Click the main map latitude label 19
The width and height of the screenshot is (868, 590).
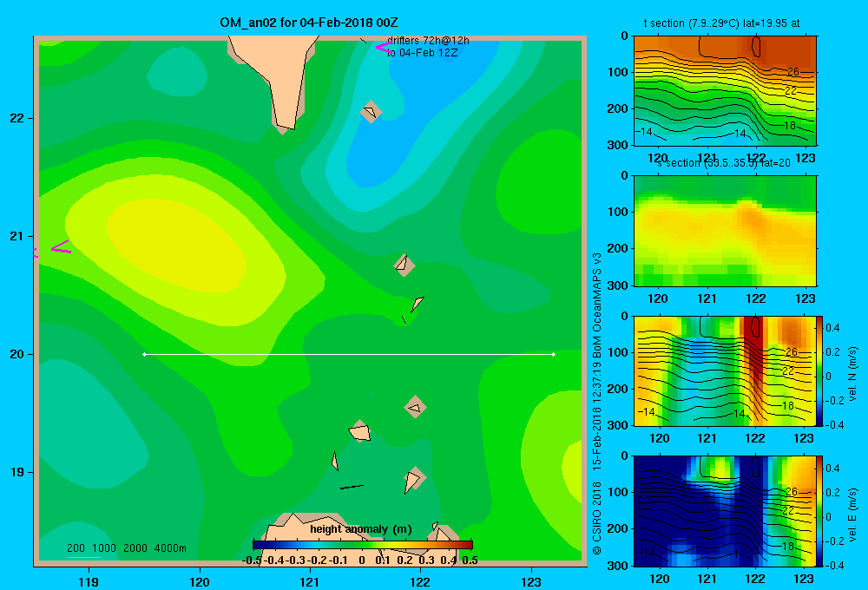pos(16,472)
